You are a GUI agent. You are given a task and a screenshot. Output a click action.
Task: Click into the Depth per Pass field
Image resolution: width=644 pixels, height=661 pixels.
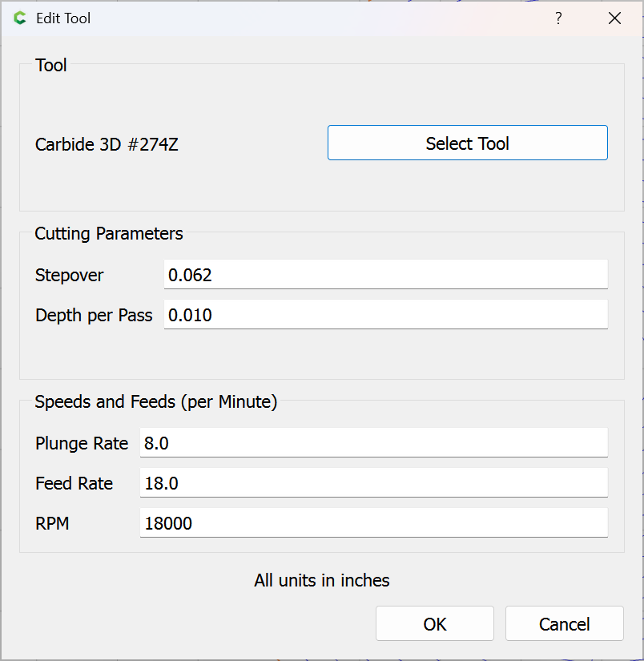click(385, 315)
